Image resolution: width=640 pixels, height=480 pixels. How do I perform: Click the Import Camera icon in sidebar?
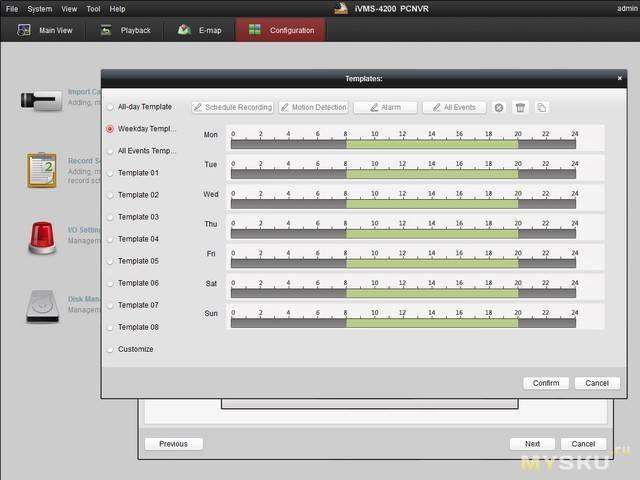coord(41,100)
